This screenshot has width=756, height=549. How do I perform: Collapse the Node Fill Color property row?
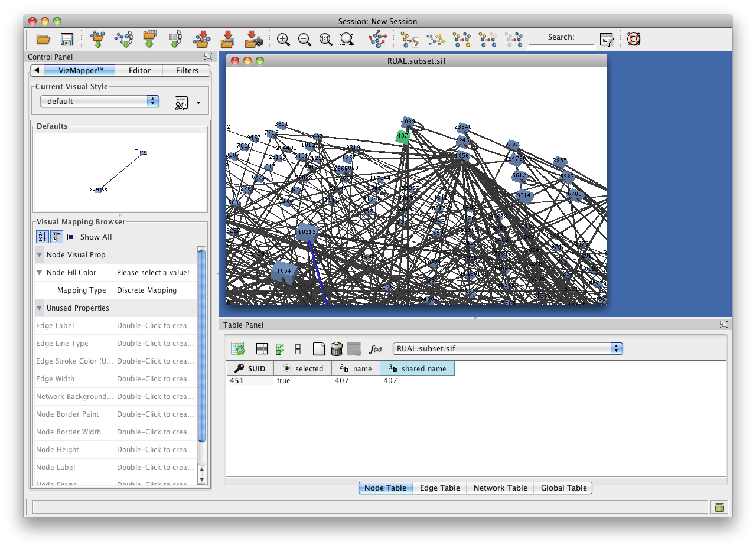click(x=40, y=273)
